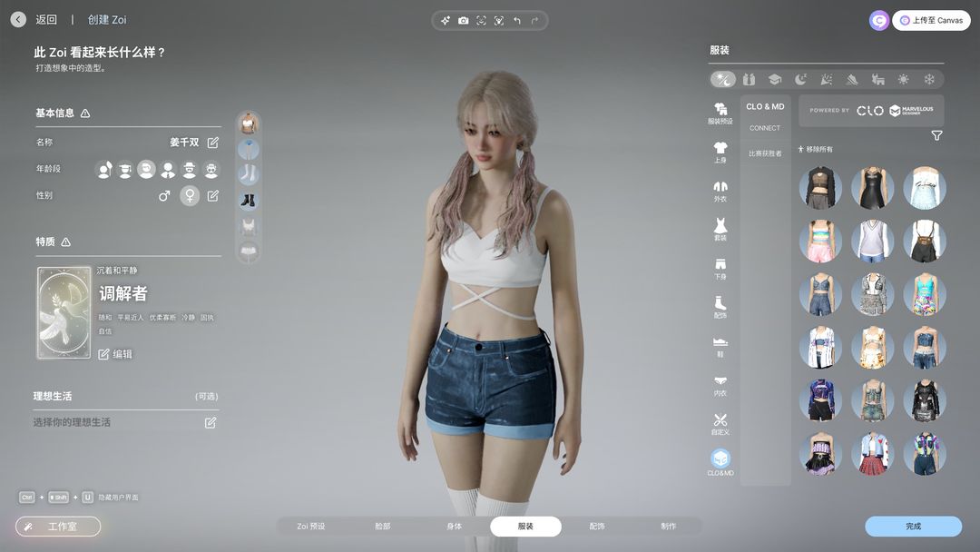Switch to the Zoi 预设 tab
This screenshot has width=980, height=552.
point(310,527)
